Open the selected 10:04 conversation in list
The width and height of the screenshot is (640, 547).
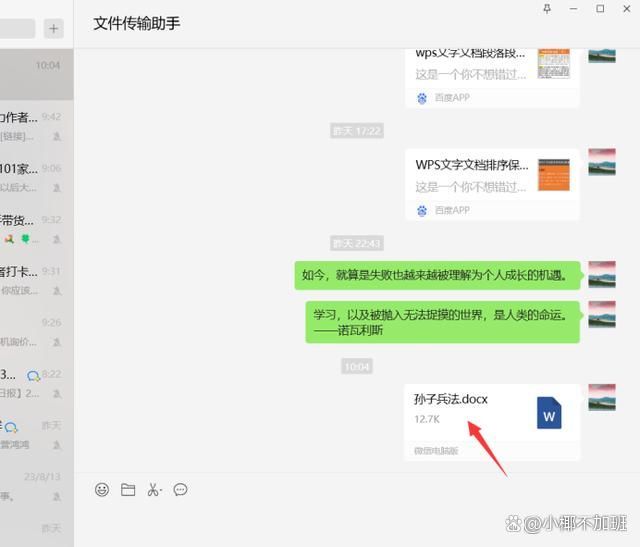pyautogui.click(x=37, y=75)
